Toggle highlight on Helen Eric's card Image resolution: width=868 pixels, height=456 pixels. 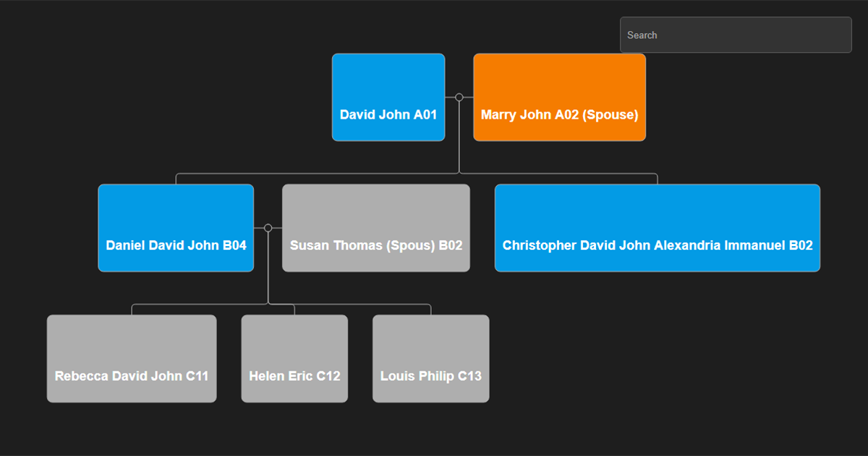294,358
